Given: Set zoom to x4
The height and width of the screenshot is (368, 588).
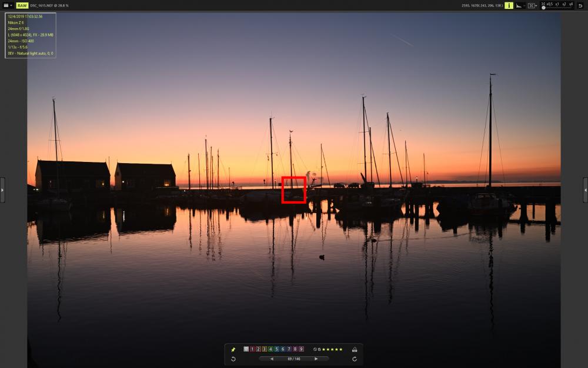Looking at the screenshot, I should [x=571, y=4].
